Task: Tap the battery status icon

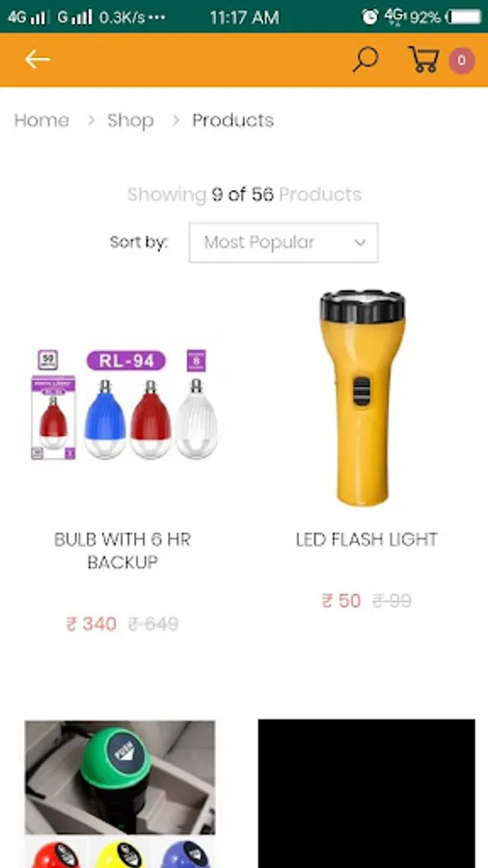Action: [x=464, y=16]
